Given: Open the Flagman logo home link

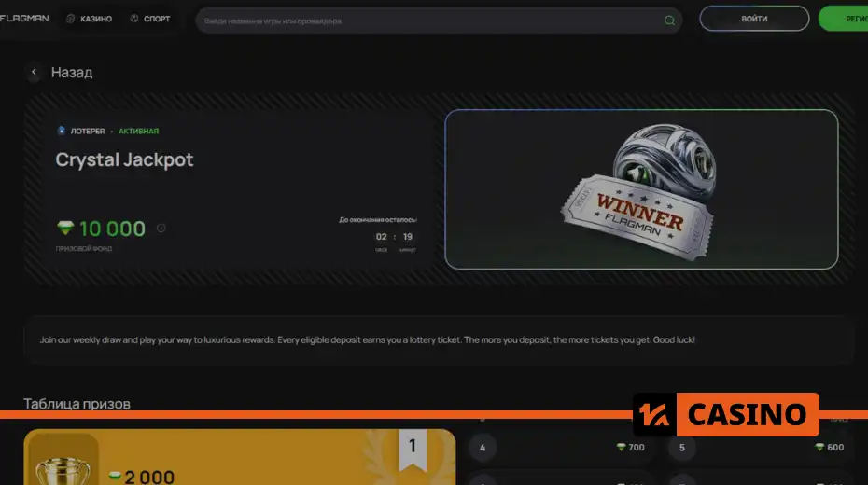Looking at the screenshot, I should click(x=24, y=19).
